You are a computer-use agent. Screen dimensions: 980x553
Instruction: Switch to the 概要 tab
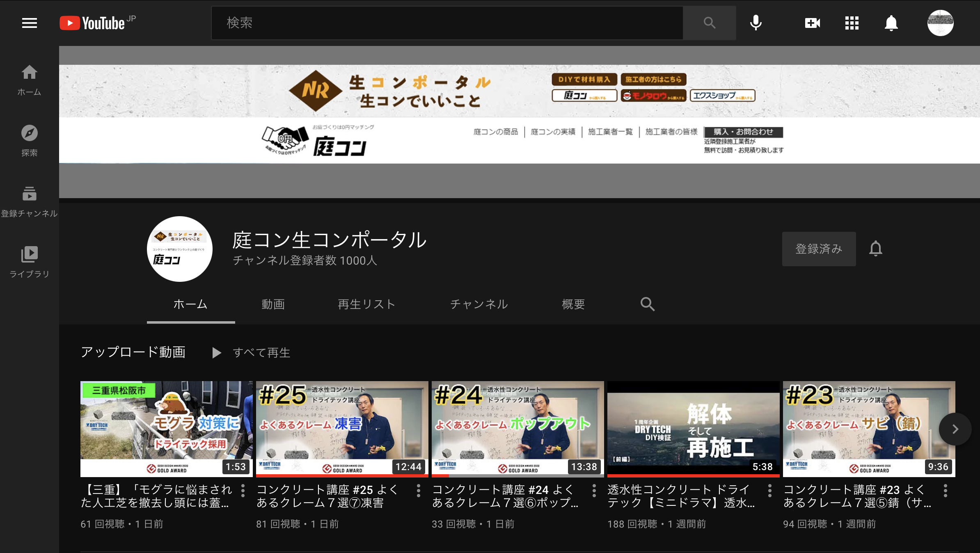click(573, 304)
